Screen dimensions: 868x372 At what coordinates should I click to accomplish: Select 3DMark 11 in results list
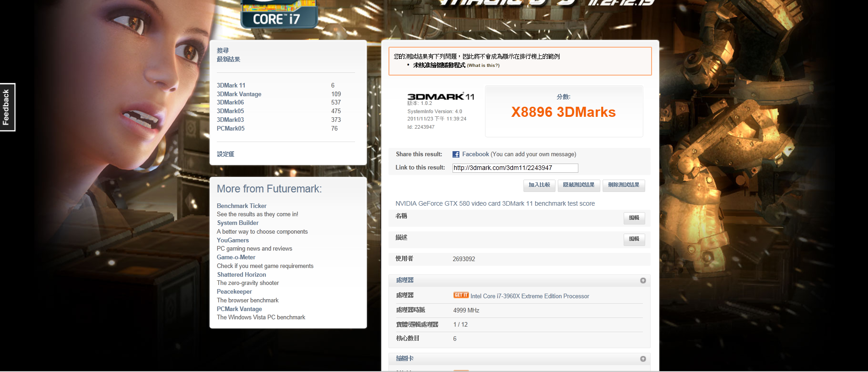click(x=231, y=85)
